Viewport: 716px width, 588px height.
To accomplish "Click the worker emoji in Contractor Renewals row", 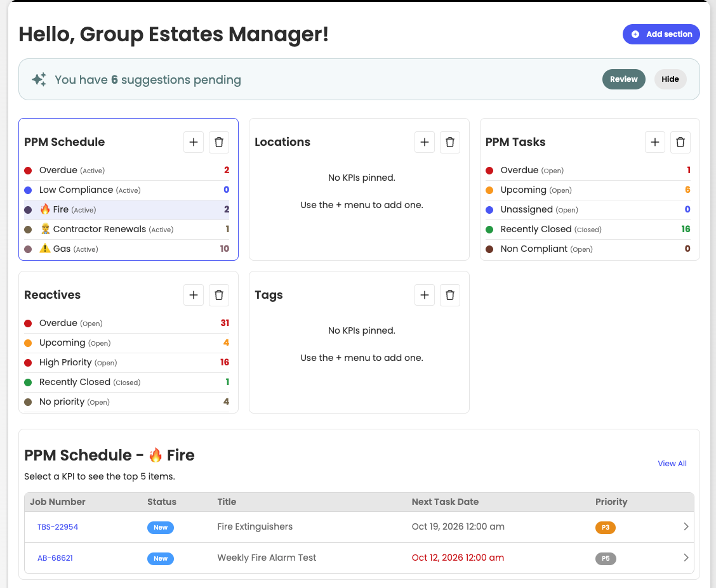I will [44, 229].
